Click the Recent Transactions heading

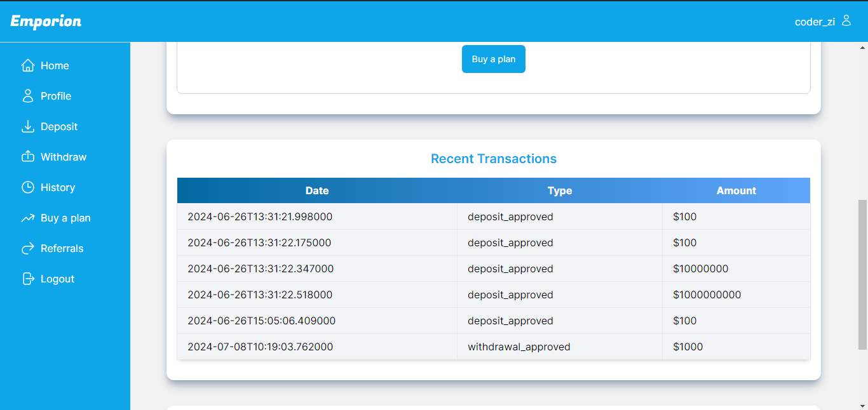point(494,159)
